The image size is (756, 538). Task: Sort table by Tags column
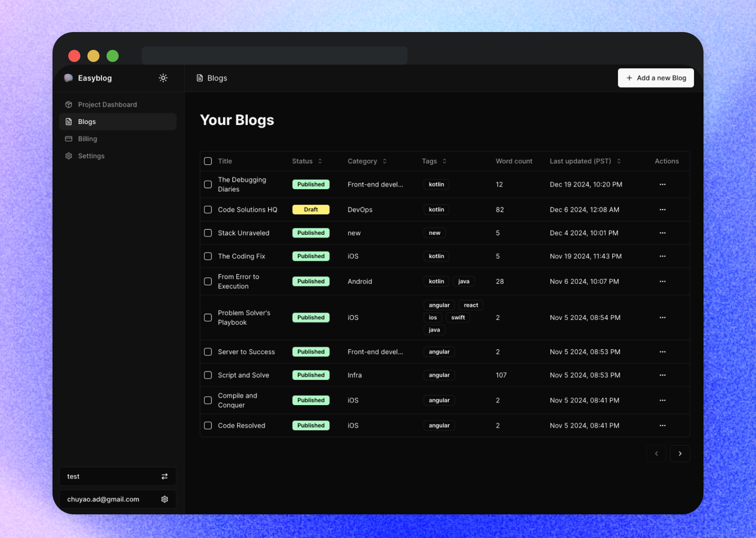pyautogui.click(x=434, y=161)
